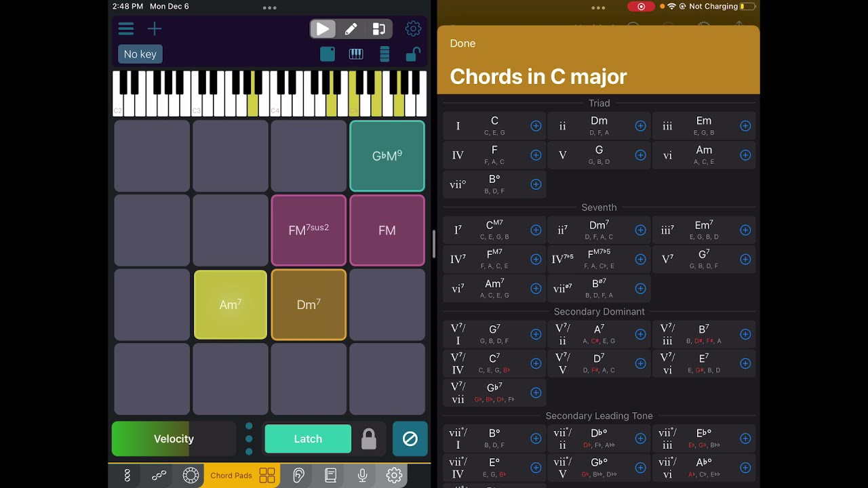Viewport: 868px width, 488px height.
Task: Add a new item with plus icon
Action: pyautogui.click(x=155, y=28)
